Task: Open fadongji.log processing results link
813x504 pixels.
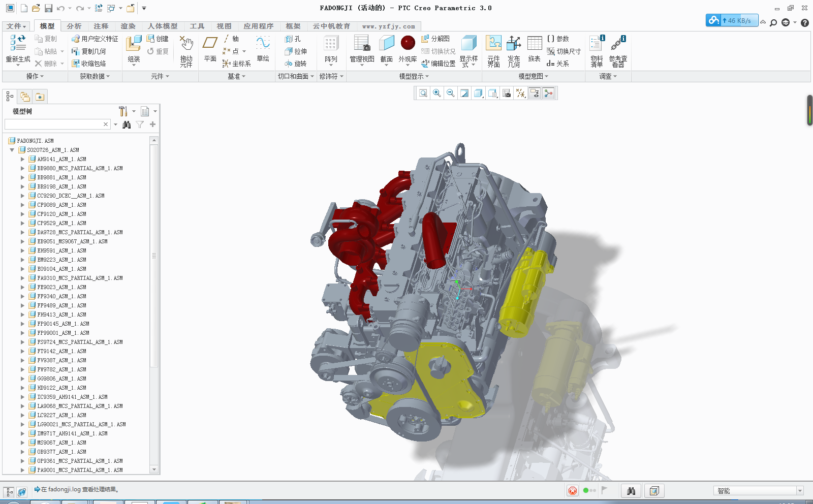Action: coord(76,490)
